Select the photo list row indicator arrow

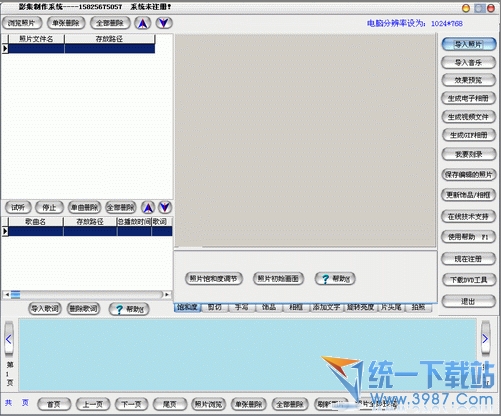tap(5, 49)
